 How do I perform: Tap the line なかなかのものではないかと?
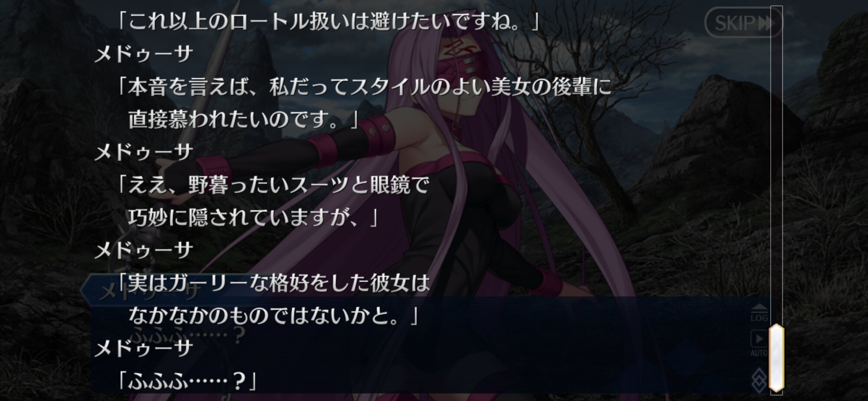(273, 316)
